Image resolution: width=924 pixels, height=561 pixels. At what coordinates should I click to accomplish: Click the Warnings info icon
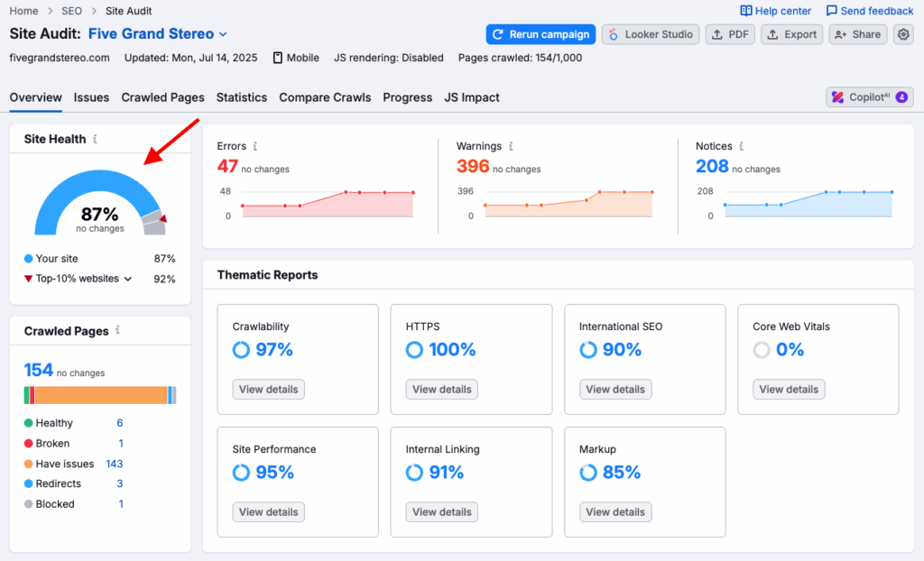pos(511,146)
